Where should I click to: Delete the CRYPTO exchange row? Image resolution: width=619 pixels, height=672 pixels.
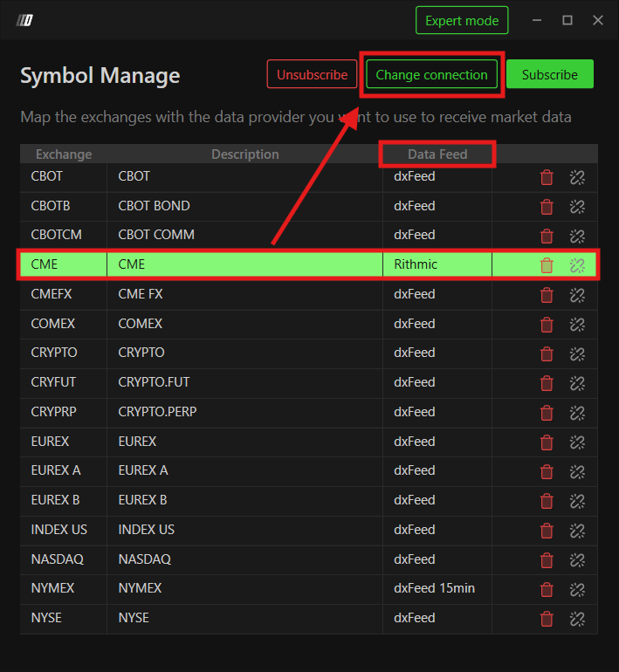coord(547,353)
